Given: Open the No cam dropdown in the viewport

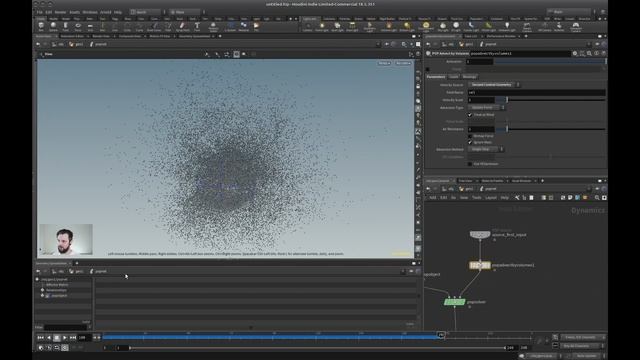Looking at the screenshot, I should (x=403, y=63).
